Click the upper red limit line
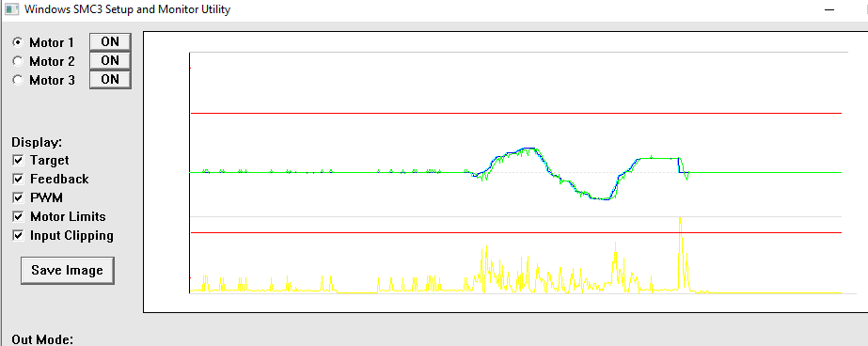 pyautogui.click(x=516, y=113)
